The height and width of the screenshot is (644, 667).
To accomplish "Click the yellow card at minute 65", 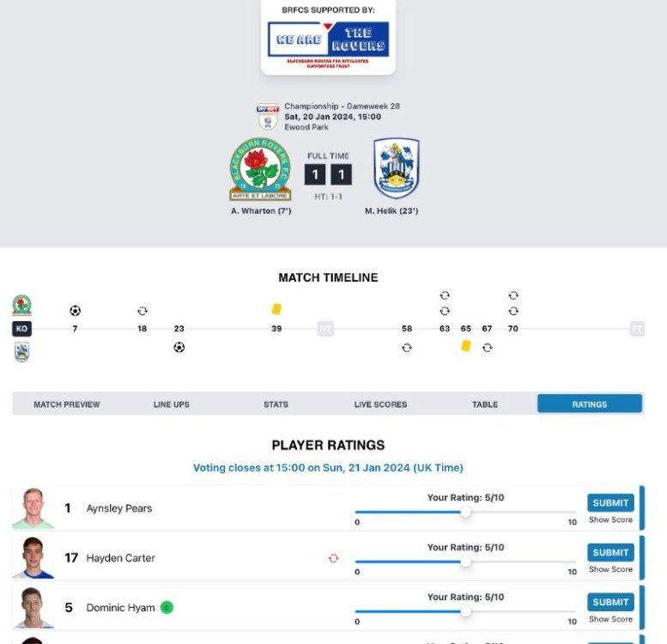I will 466,345.
